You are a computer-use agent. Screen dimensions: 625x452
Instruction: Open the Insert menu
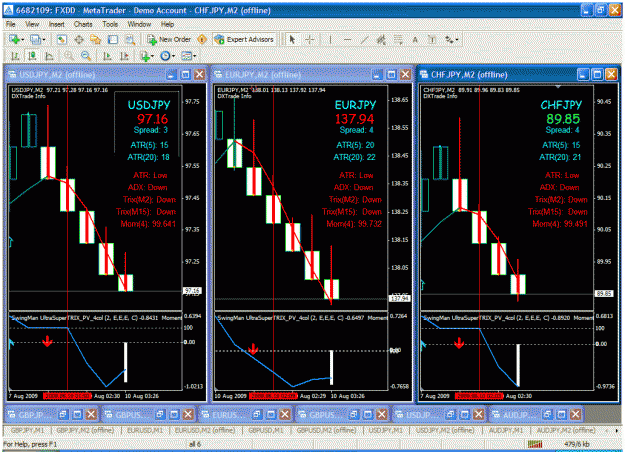coord(56,24)
